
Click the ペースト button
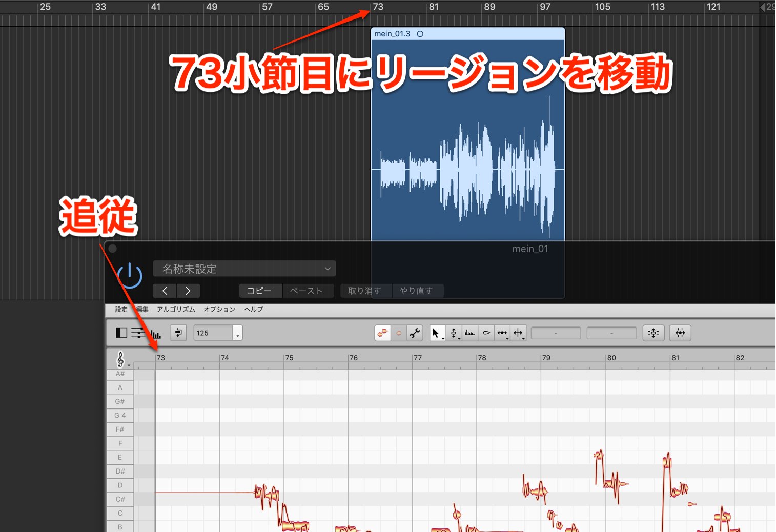pos(308,291)
